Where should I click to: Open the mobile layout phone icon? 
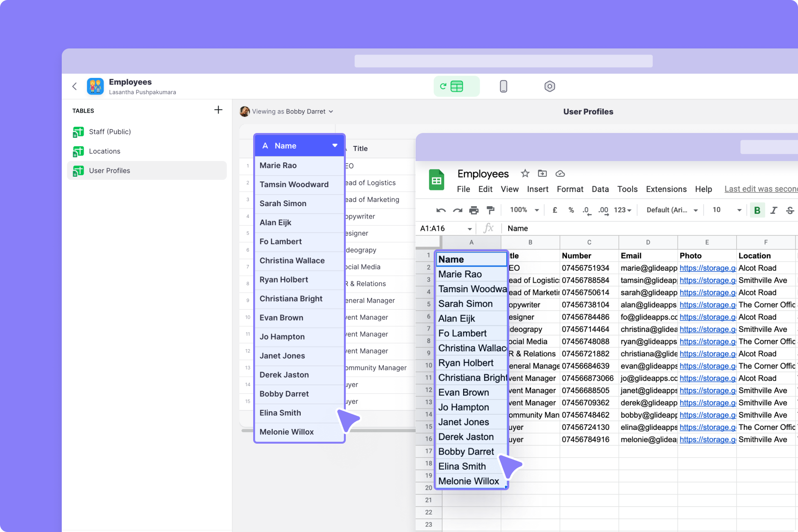(x=503, y=86)
